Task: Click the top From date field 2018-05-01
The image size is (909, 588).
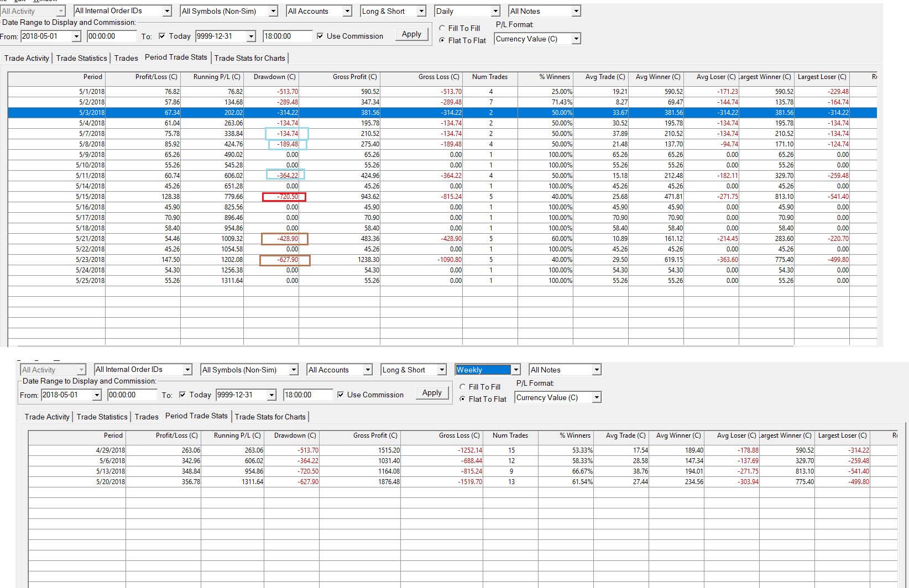Action: click(46, 36)
